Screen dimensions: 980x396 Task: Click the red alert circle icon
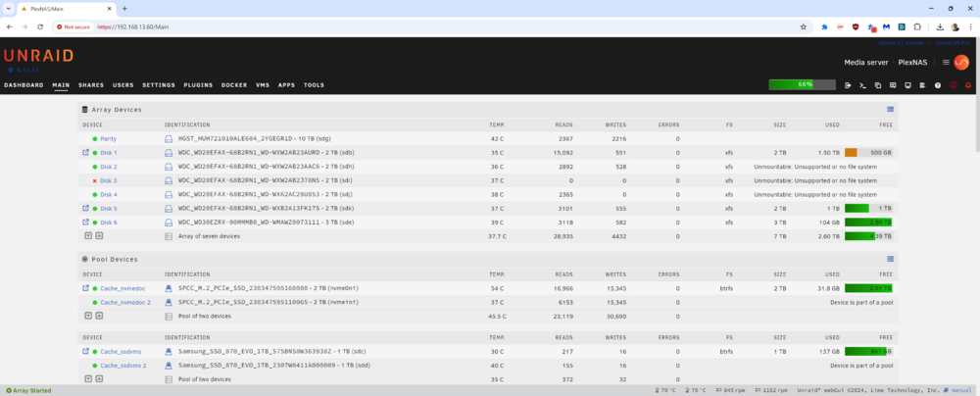coord(954,85)
